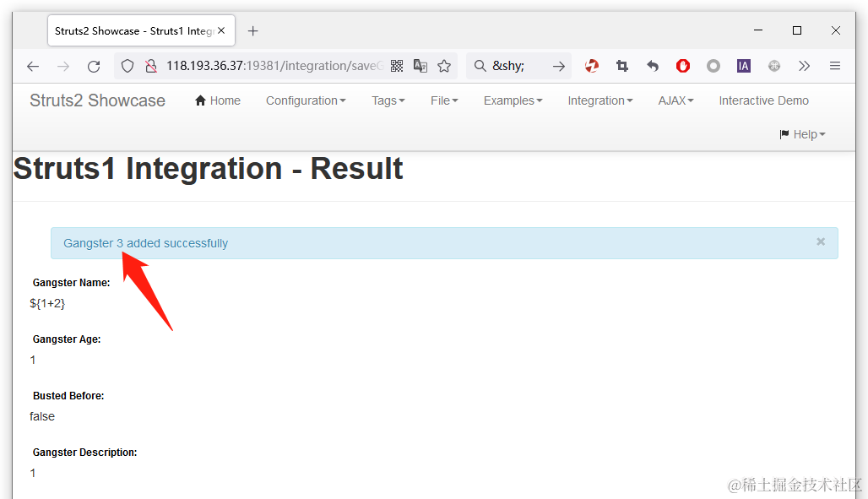Click the gray globe extension icon
The height and width of the screenshot is (499, 868).
click(774, 67)
